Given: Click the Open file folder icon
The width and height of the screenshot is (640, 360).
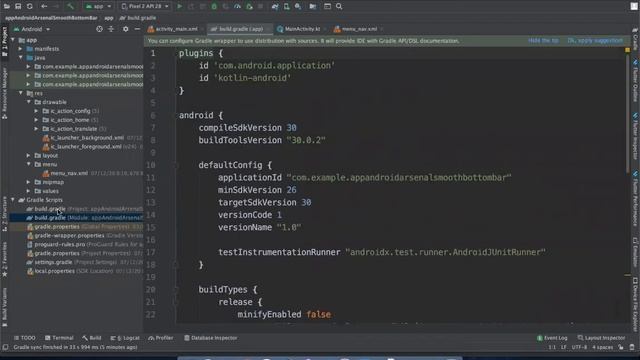Looking at the screenshot, I should tap(7, 7).
